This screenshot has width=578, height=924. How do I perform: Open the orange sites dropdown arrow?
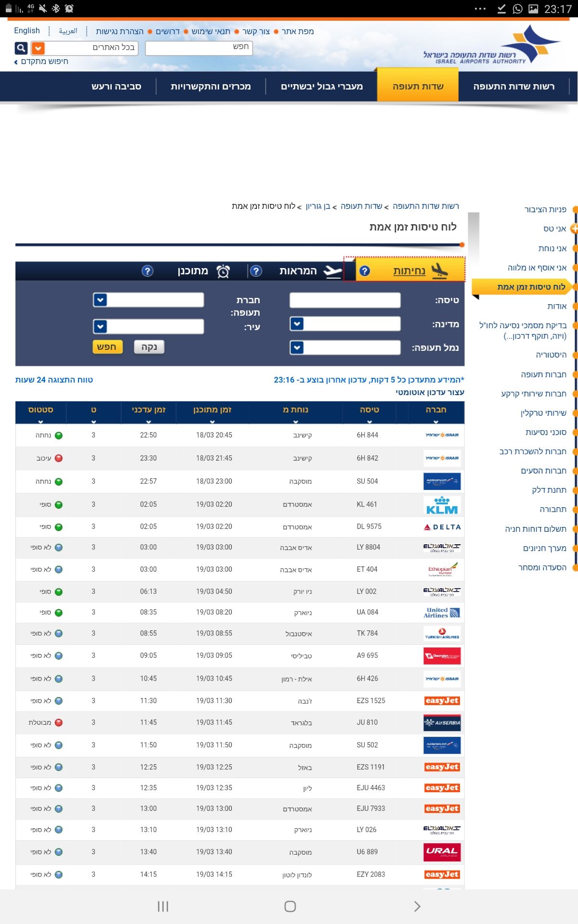click(38, 48)
